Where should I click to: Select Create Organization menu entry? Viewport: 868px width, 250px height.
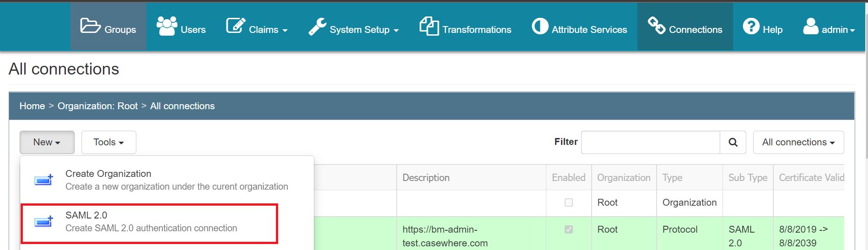[x=167, y=180]
